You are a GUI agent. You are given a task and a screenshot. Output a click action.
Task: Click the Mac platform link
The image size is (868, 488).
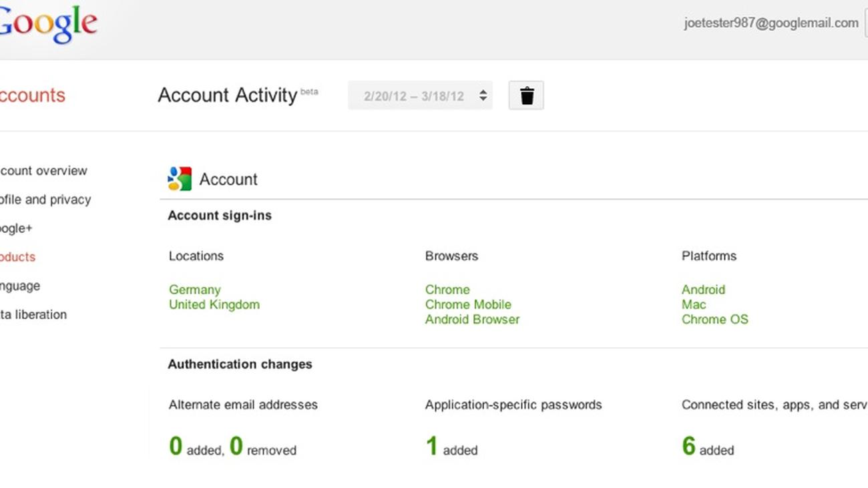tap(694, 304)
